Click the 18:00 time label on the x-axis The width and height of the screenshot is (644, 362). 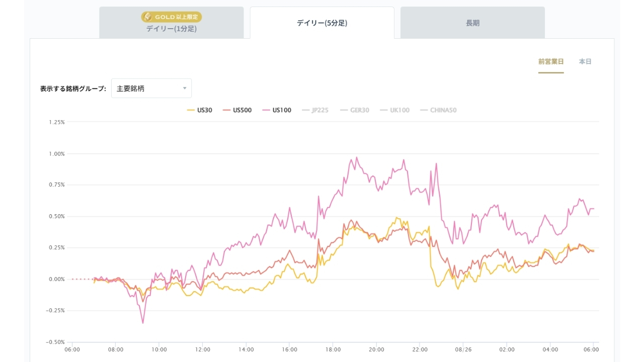[333, 349]
